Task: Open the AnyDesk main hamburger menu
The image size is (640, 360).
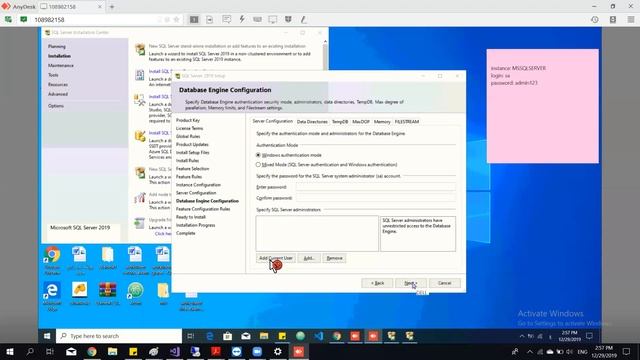Action: (631, 20)
